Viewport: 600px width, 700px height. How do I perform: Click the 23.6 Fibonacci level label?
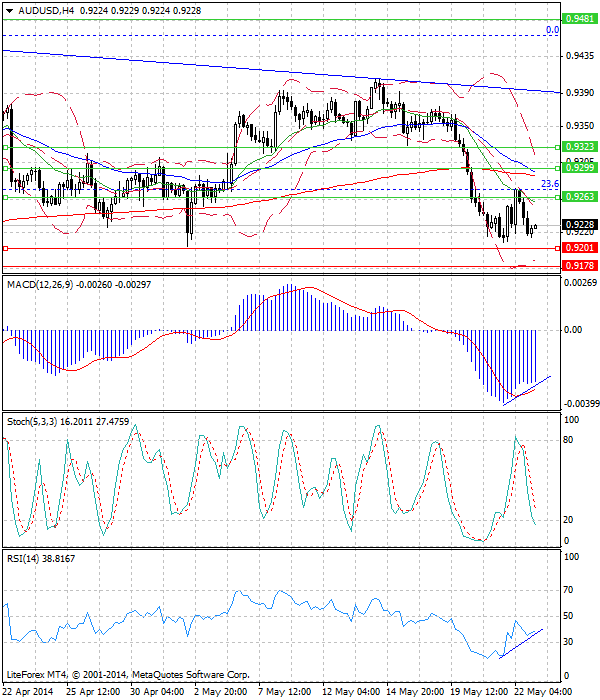[x=548, y=184]
